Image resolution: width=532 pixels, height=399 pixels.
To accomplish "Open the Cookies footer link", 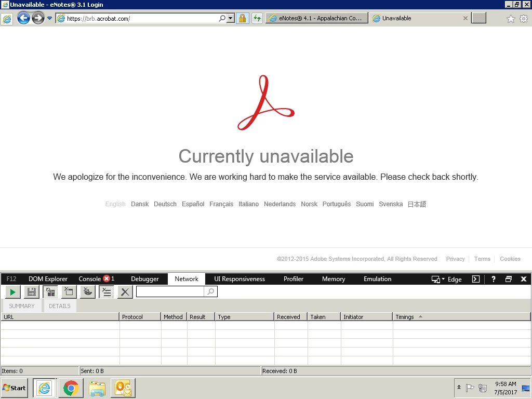I will [510, 259].
